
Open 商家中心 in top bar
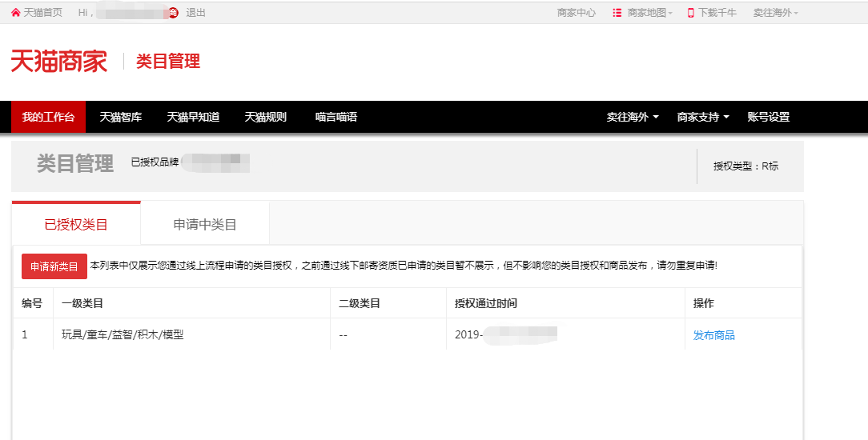pyautogui.click(x=577, y=12)
